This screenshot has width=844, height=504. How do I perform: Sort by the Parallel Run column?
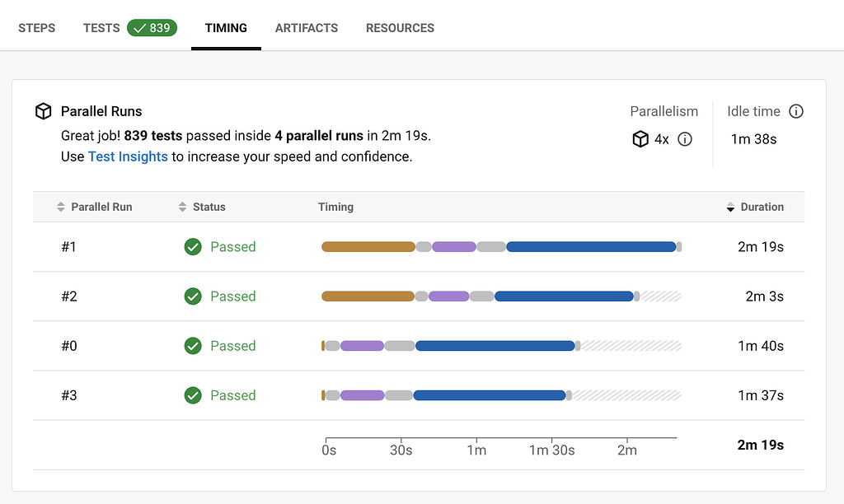pos(95,207)
